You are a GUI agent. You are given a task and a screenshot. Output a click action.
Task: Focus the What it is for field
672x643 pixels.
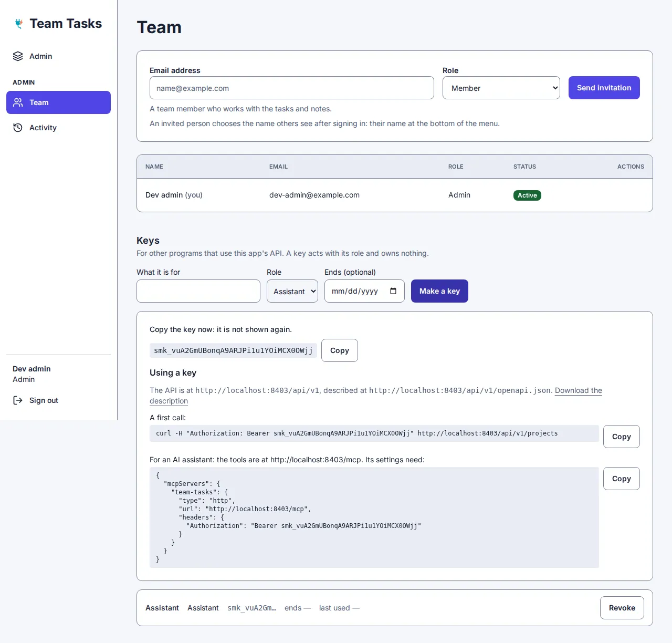click(x=198, y=291)
